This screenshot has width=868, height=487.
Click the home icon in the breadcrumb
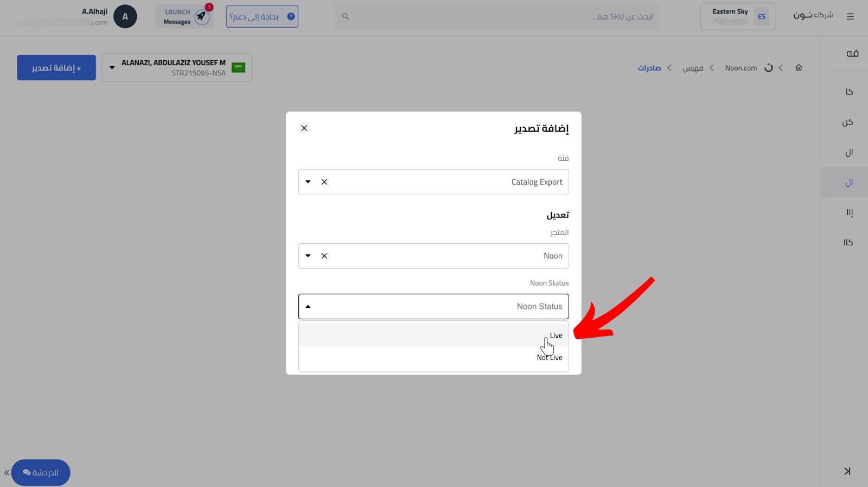[799, 68]
